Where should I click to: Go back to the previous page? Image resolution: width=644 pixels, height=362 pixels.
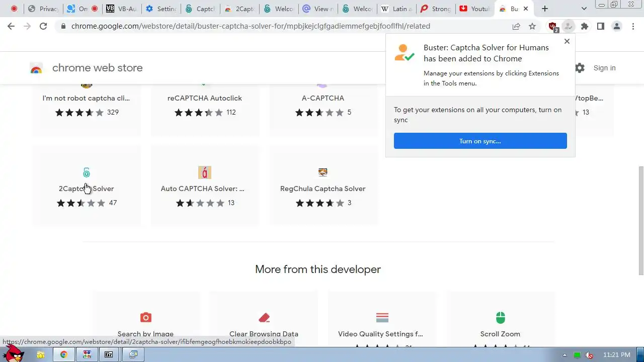(x=11, y=26)
